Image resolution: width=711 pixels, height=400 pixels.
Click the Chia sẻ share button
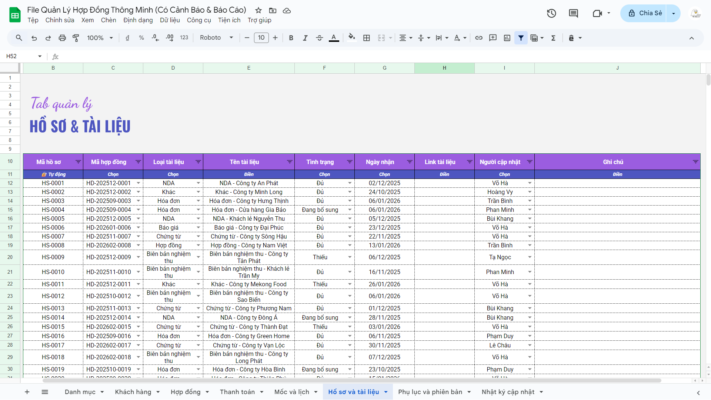[x=652, y=14]
